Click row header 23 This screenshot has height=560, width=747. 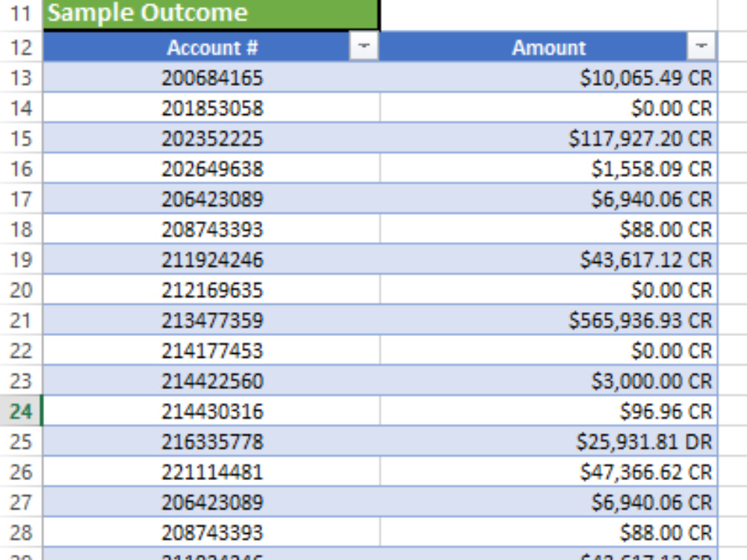(x=21, y=381)
